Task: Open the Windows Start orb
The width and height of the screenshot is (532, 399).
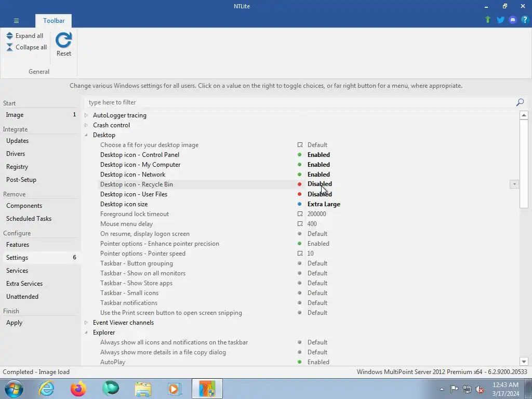Action: [14, 389]
